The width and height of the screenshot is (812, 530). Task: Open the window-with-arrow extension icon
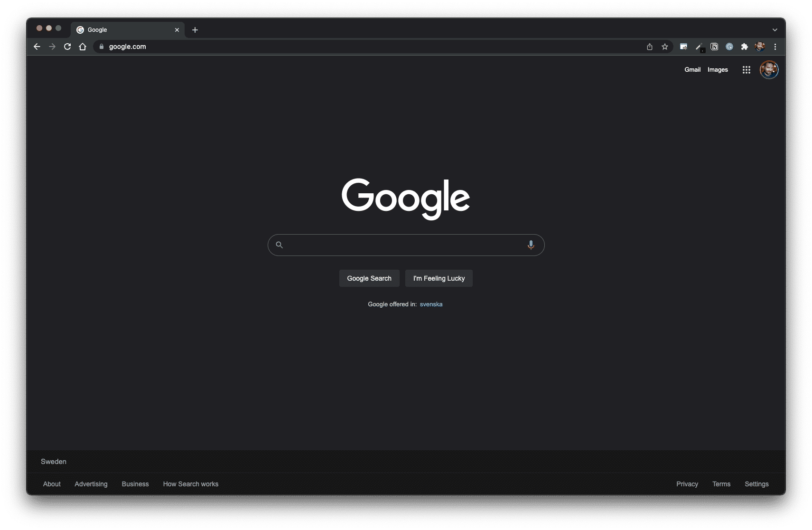click(x=683, y=47)
